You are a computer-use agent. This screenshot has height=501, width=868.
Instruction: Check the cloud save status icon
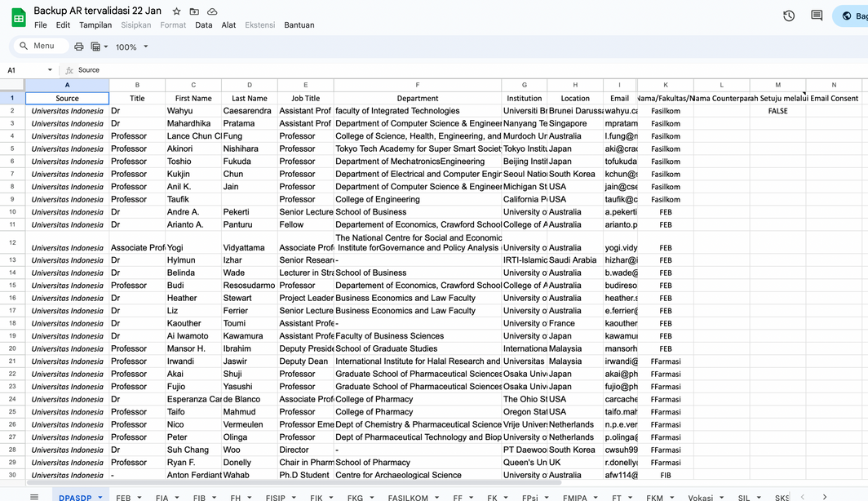coord(212,12)
